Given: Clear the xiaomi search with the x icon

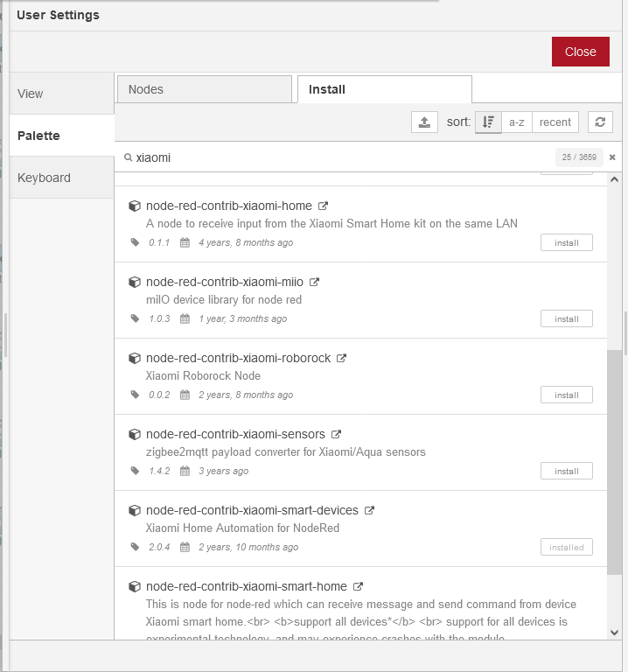Looking at the screenshot, I should pos(612,157).
